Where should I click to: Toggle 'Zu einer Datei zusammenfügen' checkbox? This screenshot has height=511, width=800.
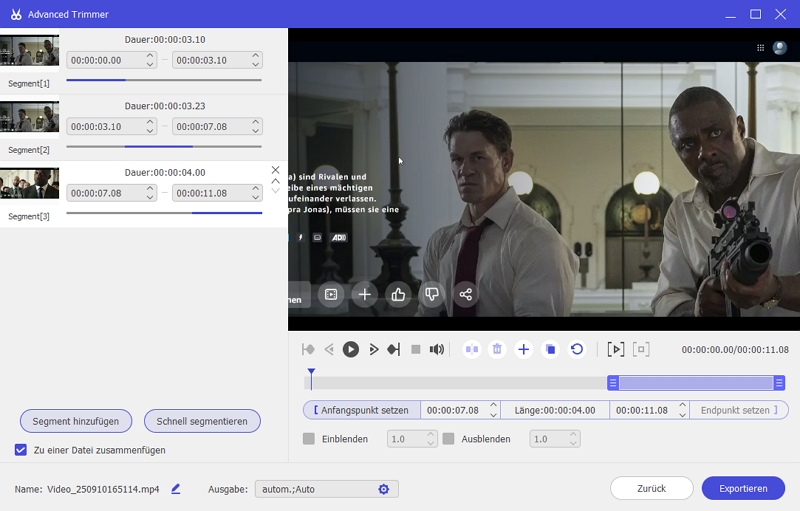(20, 450)
